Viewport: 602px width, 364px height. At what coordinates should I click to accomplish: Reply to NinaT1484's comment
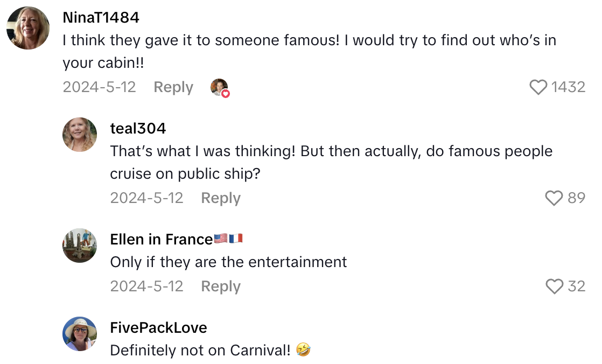tap(173, 87)
